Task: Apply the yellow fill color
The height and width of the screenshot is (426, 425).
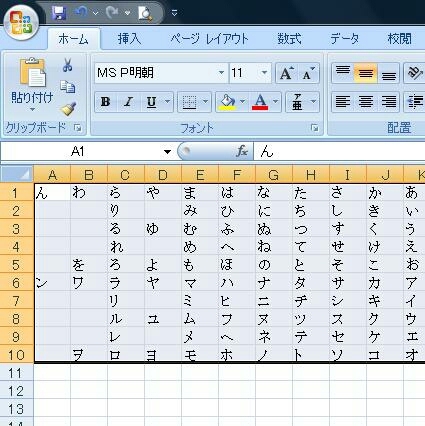Action: point(227,102)
